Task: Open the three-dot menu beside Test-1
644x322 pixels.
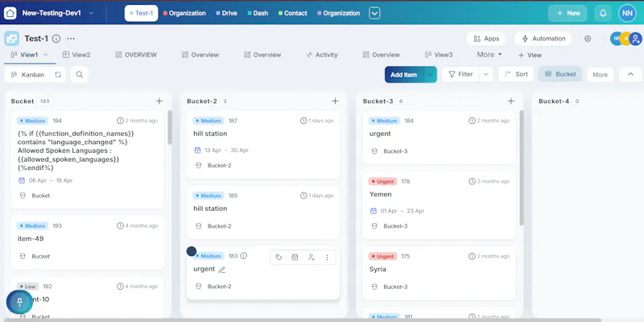Action: 71,39
